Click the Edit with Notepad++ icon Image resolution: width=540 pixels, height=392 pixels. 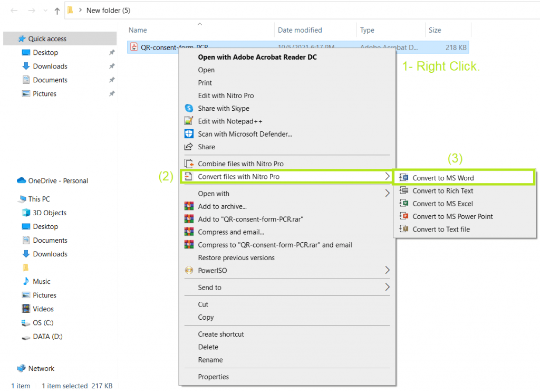pos(189,121)
